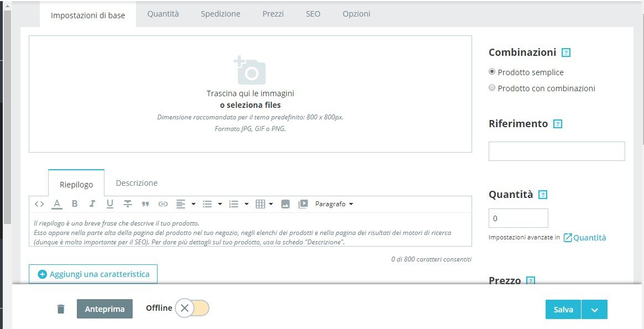The height and width of the screenshot is (329, 644).
Task: Open help icon next to Prezzo
Action: (x=531, y=281)
